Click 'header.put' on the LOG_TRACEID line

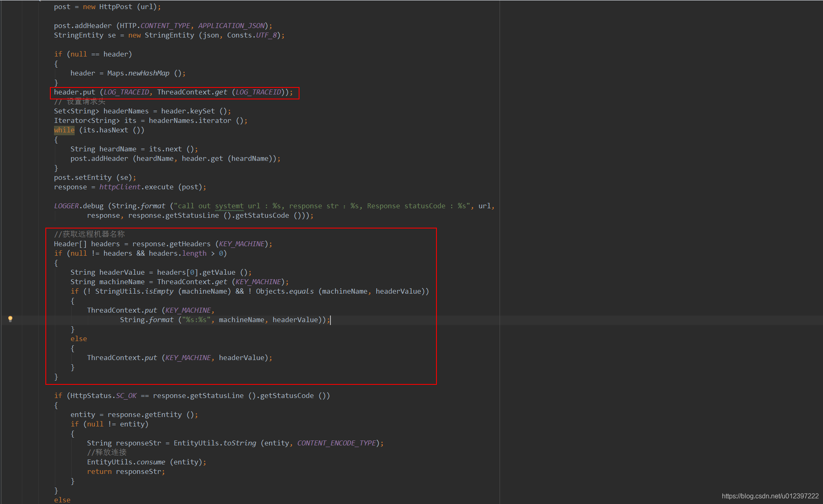pos(74,92)
